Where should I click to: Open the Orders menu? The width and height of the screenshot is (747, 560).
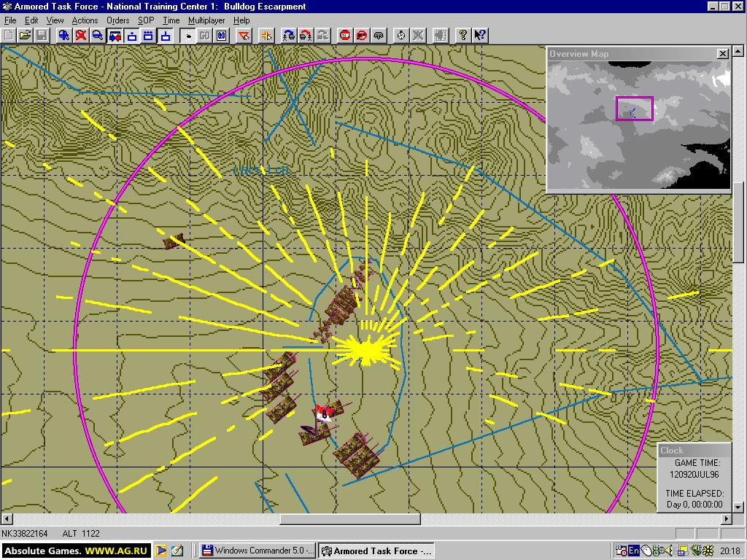click(x=117, y=20)
